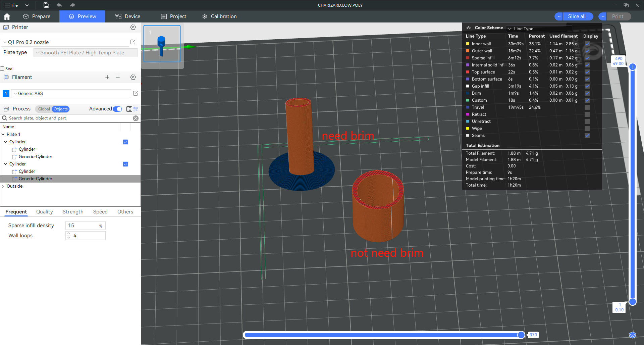Edit the Q1 Pro printer preset
The height and width of the screenshot is (345, 644).
click(133, 42)
